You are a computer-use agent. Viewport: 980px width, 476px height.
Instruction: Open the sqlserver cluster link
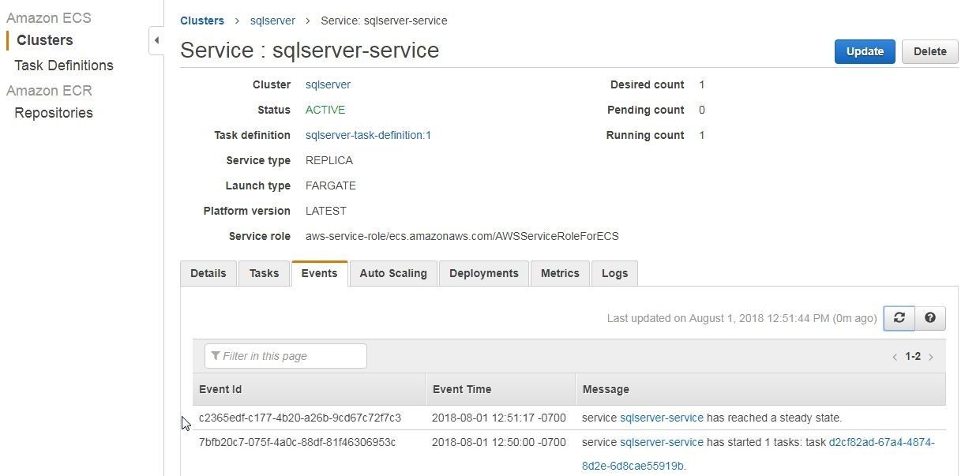(x=328, y=84)
